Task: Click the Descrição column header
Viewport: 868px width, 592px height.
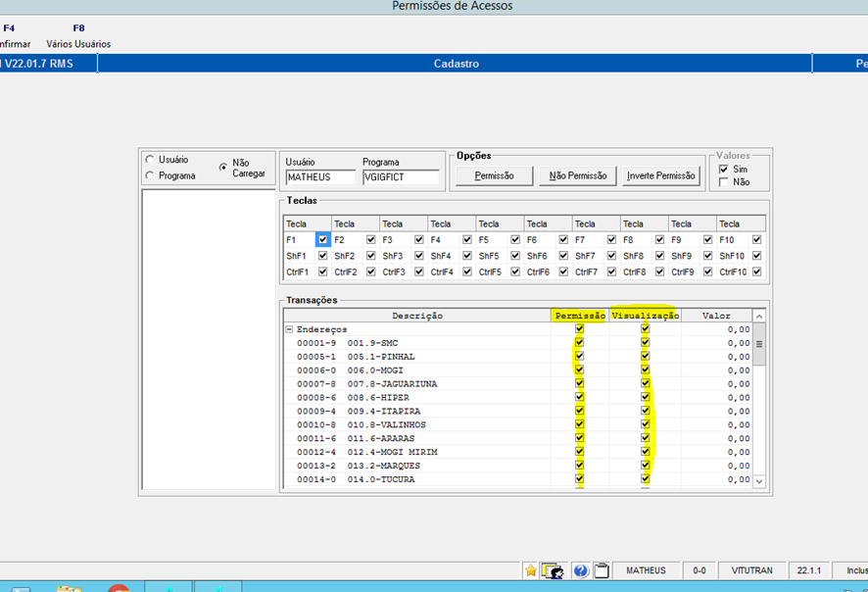Action: click(417, 316)
